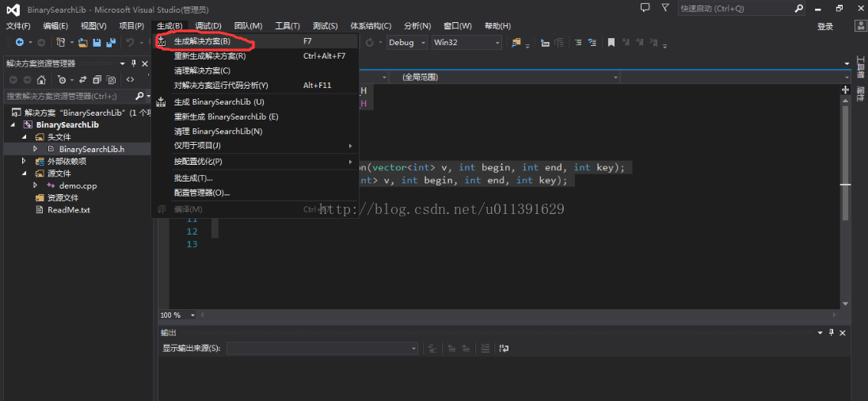The width and height of the screenshot is (868, 401).
Task: Click the Find in Files icon in the toolbar
Action: tap(516, 43)
